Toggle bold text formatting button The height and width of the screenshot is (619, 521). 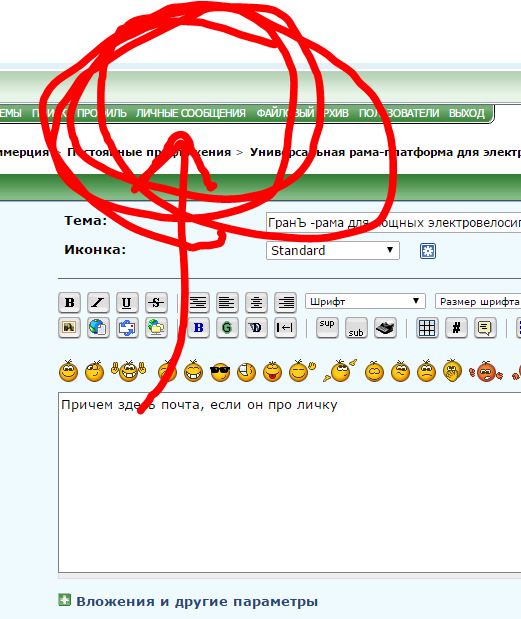[69, 302]
